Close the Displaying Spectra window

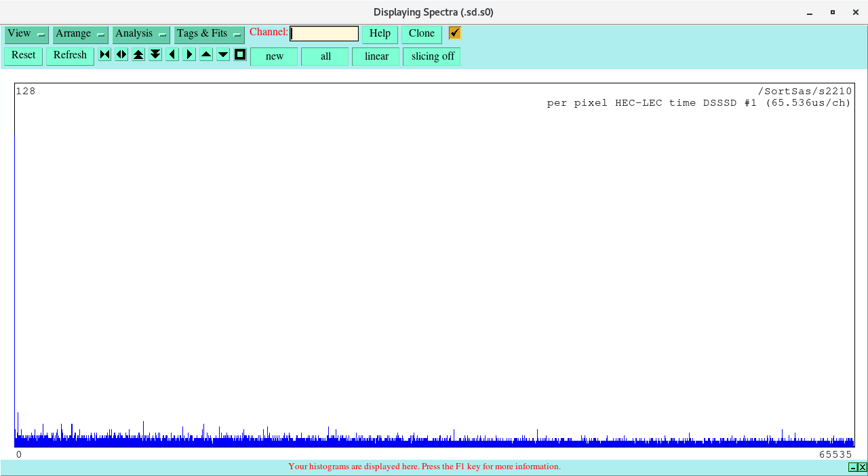tap(855, 12)
